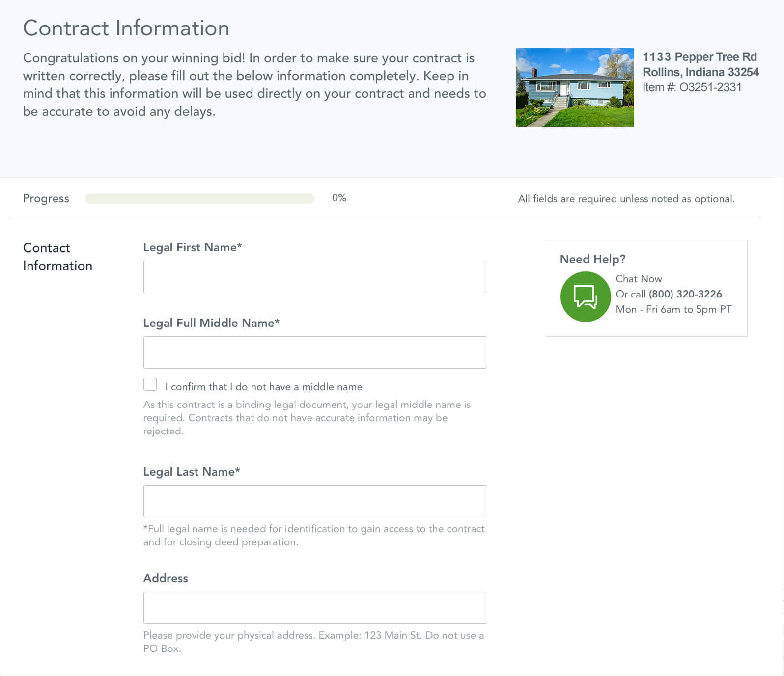Select the Legal Full Middle Name* label
784x676 pixels.
pyautogui.click(x=211, y=323)
